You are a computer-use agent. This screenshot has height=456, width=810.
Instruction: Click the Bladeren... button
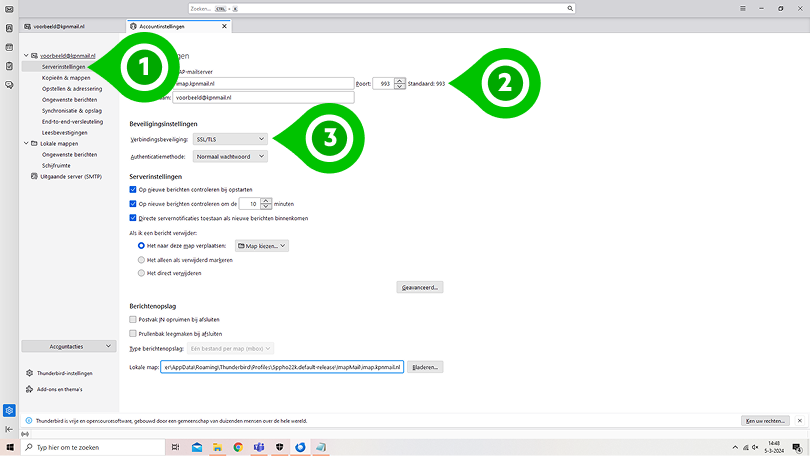pyautogui.click(x=425, y=367)
